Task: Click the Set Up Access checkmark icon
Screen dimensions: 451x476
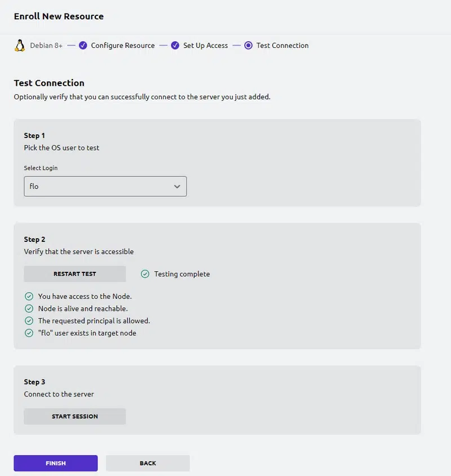Action: tap(175, 46)
